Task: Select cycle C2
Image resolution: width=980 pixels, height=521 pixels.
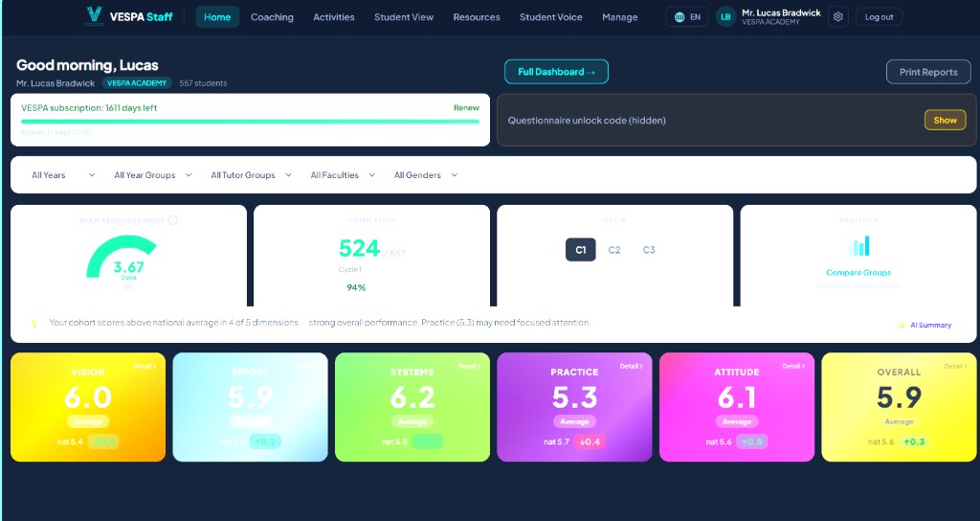Action: pos(614,250)
